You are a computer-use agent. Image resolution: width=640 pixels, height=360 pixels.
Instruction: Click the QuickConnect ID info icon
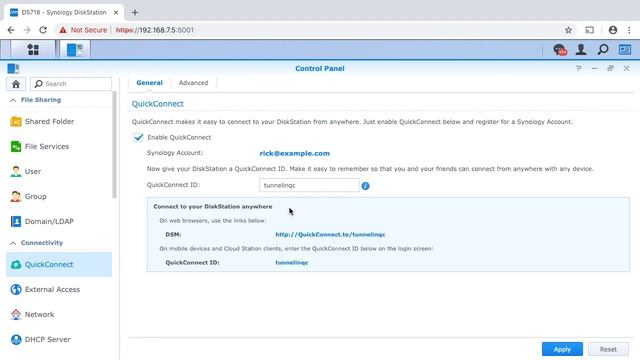click(x=365, y=186)
